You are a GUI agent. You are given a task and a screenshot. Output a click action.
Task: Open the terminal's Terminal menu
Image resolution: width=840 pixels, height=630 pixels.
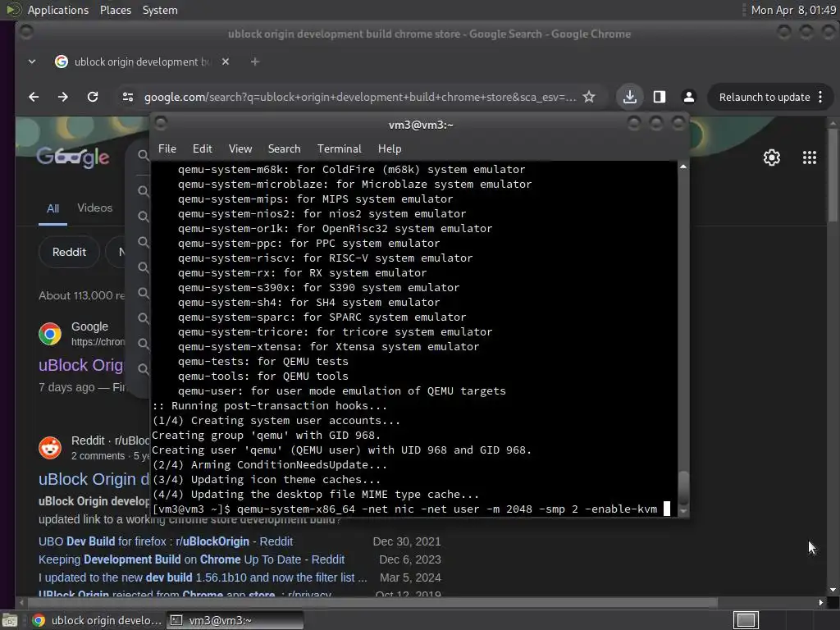339,149
